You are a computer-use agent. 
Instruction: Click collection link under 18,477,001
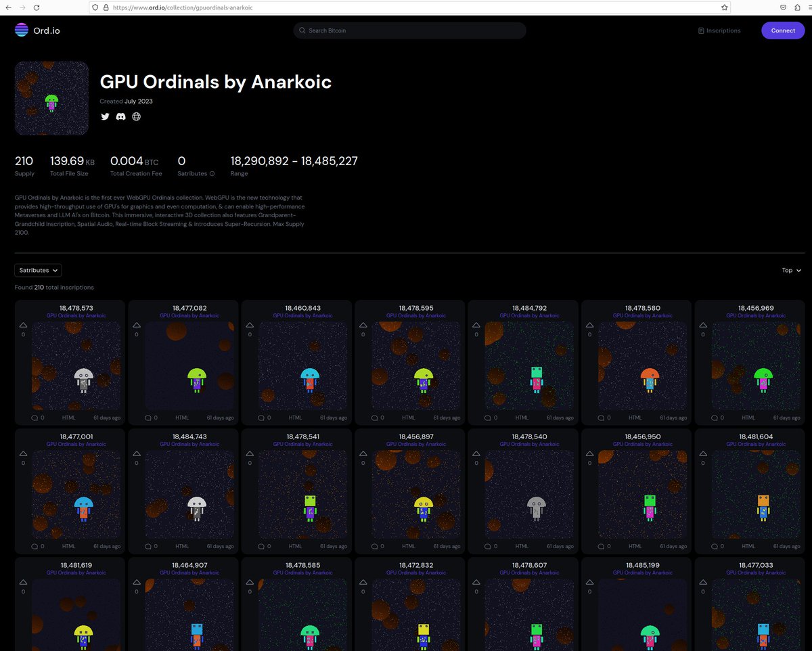pyautogui.click(x=76, y=444)
